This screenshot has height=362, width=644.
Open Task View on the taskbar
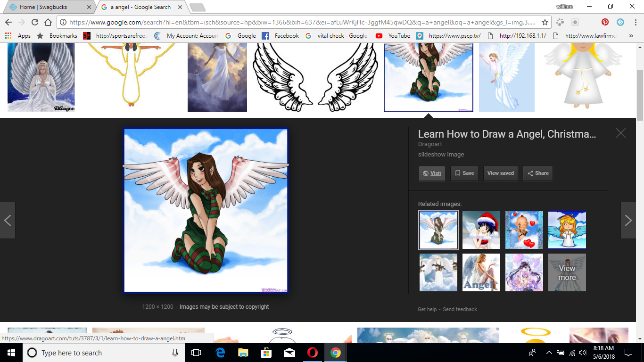pos(196,353)
